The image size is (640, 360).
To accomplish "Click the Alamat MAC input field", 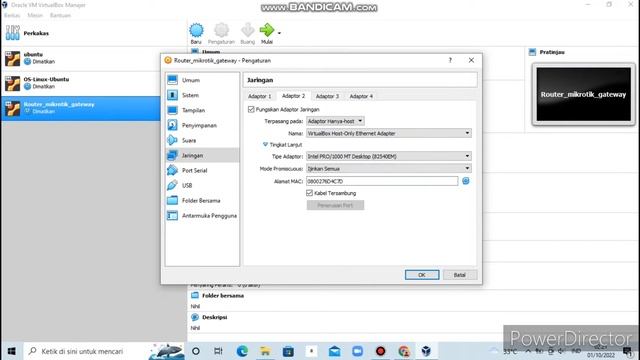I will coord(382,181).
